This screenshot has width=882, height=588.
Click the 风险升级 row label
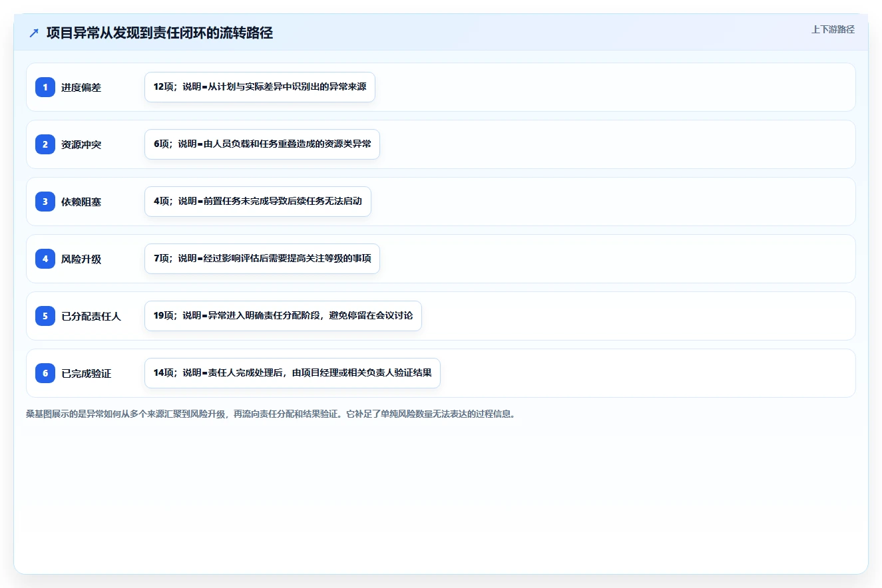[x=81, y=259]
